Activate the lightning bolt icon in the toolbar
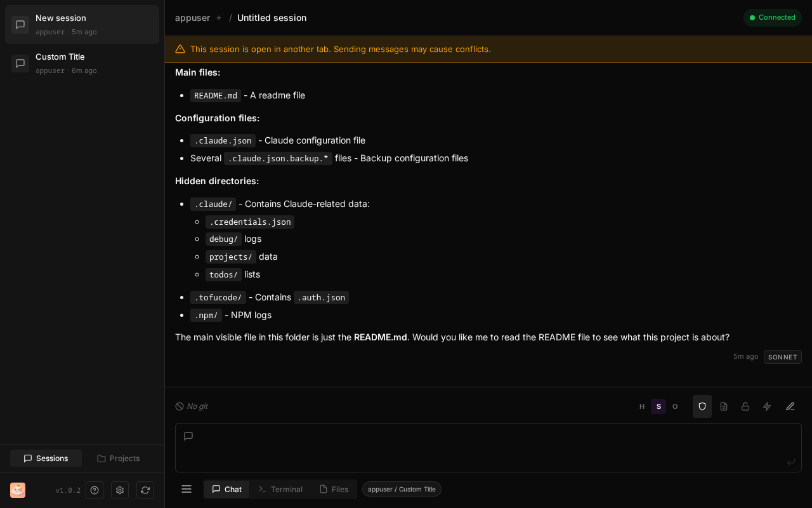 tap(767, 406)
